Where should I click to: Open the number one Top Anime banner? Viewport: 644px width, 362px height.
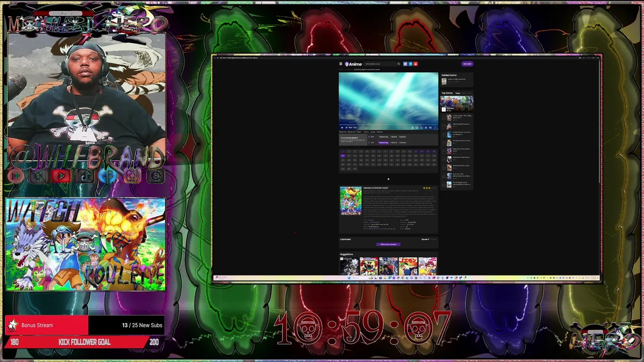click(x=457, y=104)
